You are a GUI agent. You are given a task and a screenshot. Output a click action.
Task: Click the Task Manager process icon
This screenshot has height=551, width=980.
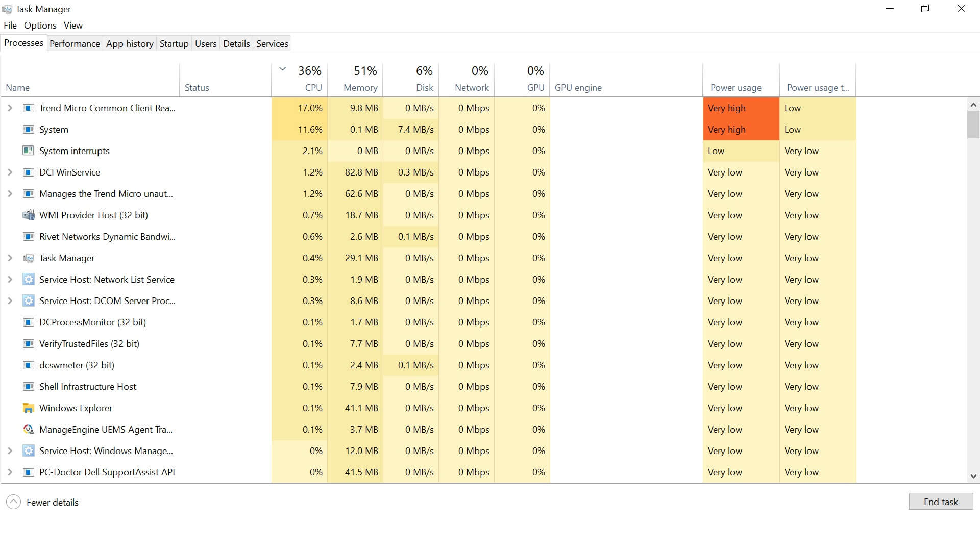point(29,258)
